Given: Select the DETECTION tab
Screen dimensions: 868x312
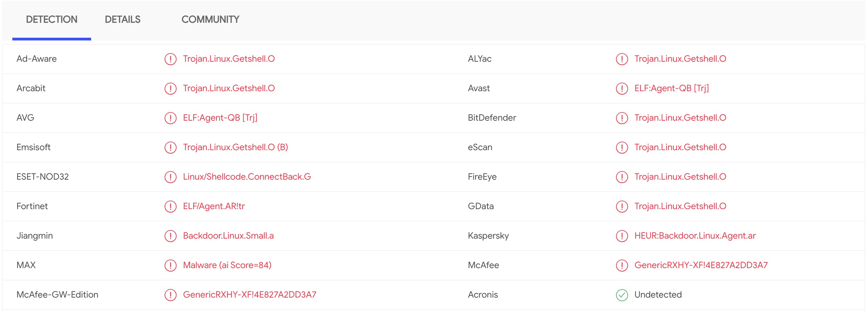Looking at the screenshot, I should point(52,20).
